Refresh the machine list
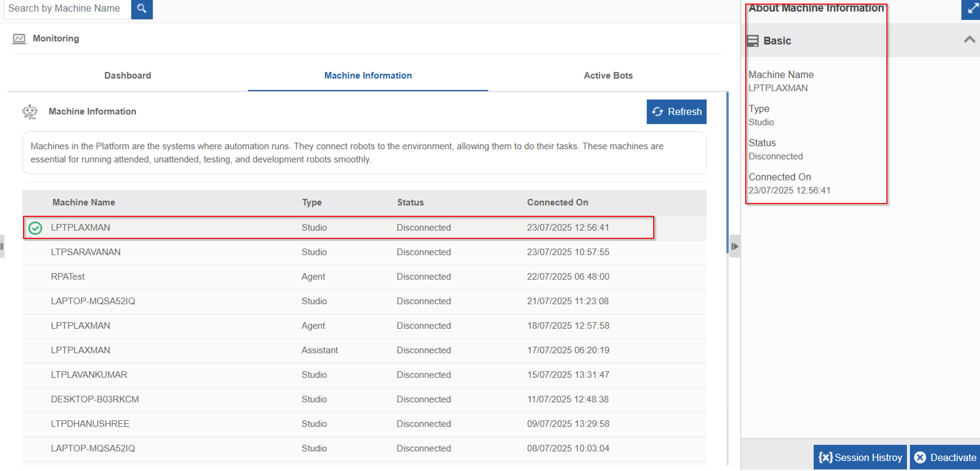 pyautogui.click(x=677, y=112)
